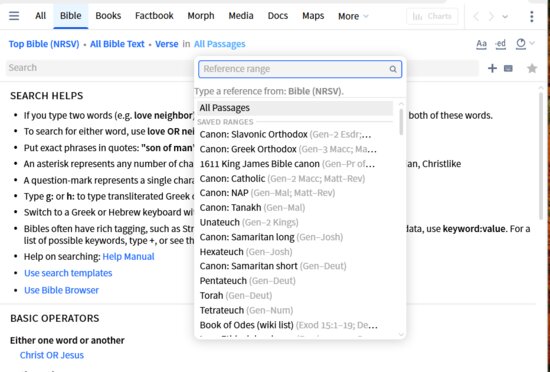The height and width of the screenshot is (372, 550).
Task: Switch to the All search tab
Action: click(x=40, y=16)
